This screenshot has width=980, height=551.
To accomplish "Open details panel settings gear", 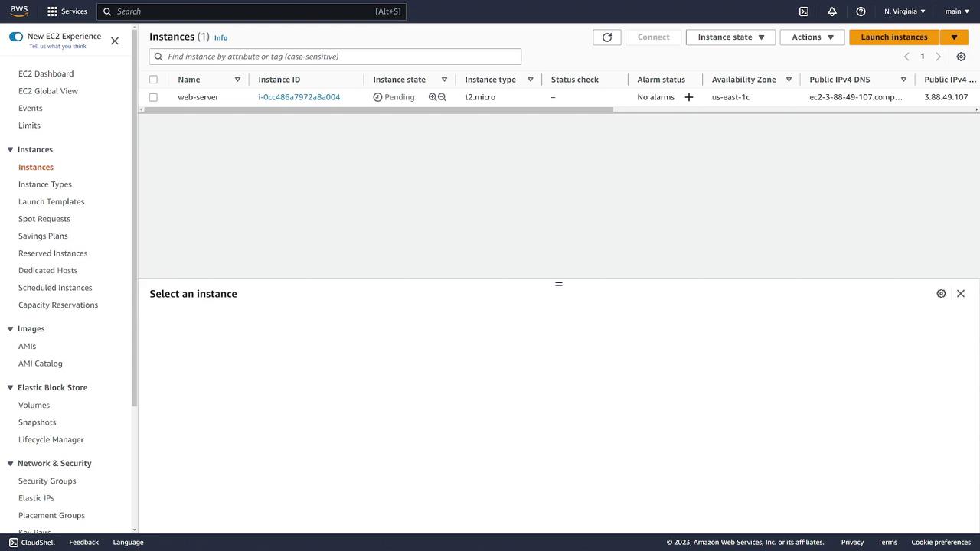I will coord(941,294).
